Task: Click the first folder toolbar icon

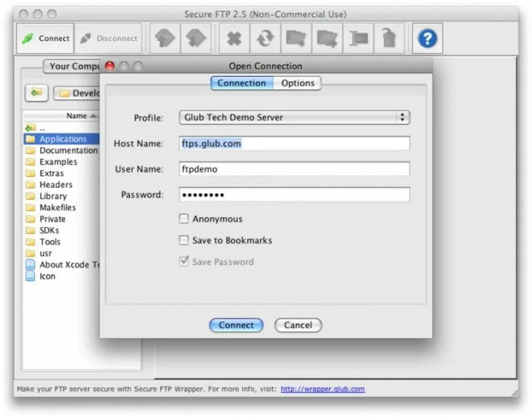Action: point(296,38)
